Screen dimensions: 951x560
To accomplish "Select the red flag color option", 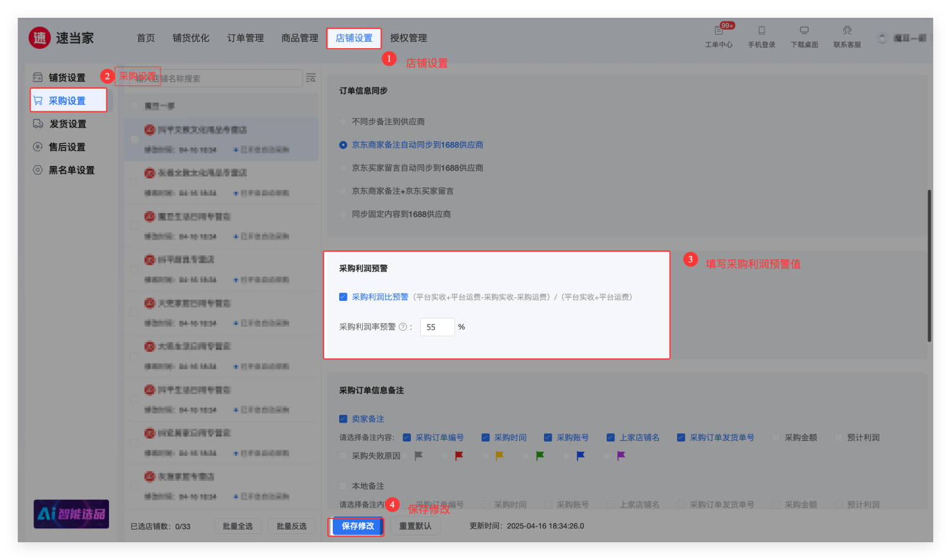I will [x=446, y=456].
